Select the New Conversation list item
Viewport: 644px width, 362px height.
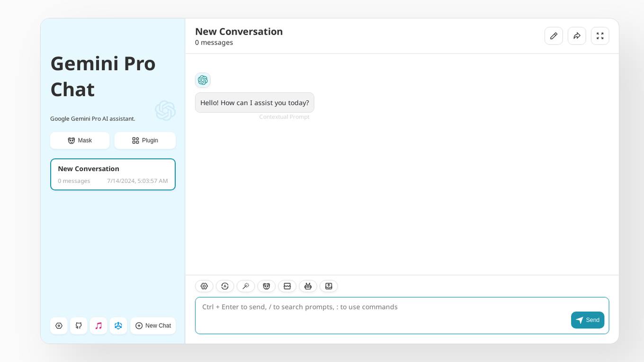[113, 174]
